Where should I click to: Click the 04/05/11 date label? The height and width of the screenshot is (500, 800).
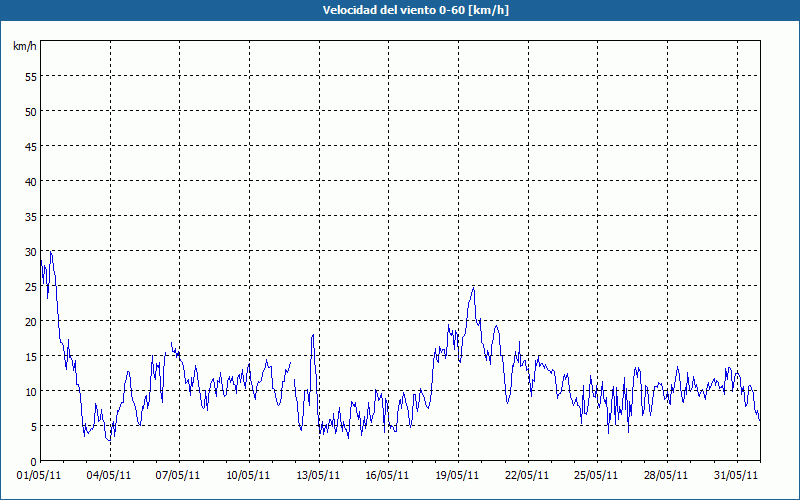pos(109,475)
